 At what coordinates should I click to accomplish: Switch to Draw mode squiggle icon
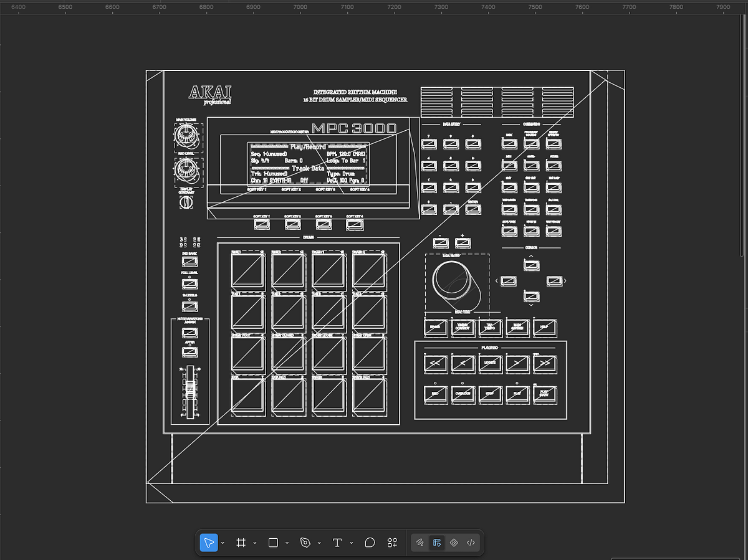pos(421,543)
